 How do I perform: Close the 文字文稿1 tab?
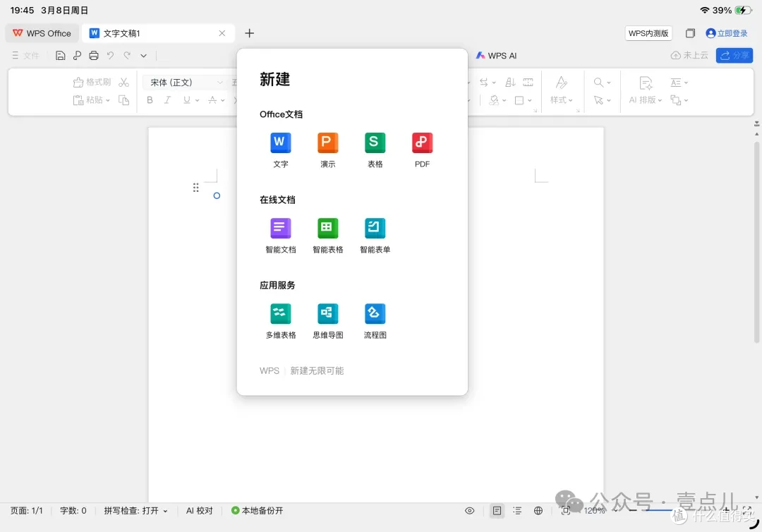click(222, 33)
